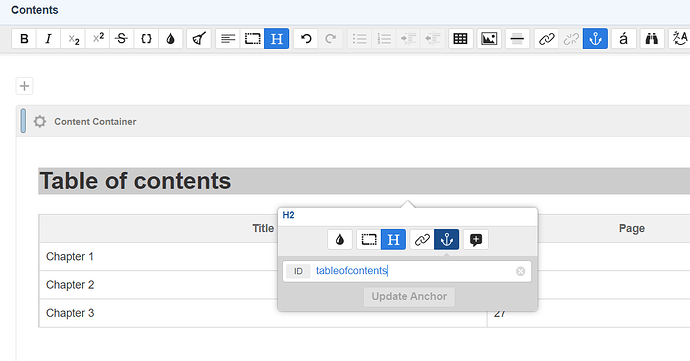
Task: Insert bulleted list
Action: click(360, 39)
